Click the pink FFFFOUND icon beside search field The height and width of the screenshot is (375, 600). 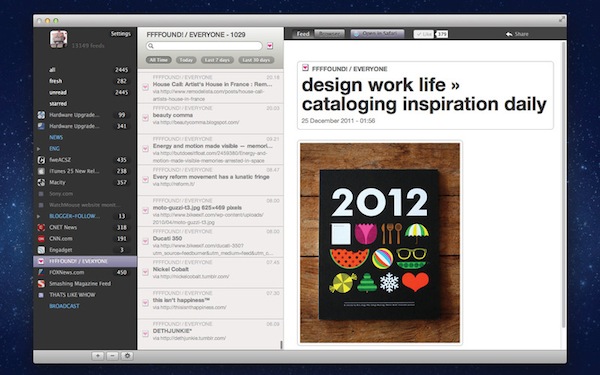pos(270,46)
